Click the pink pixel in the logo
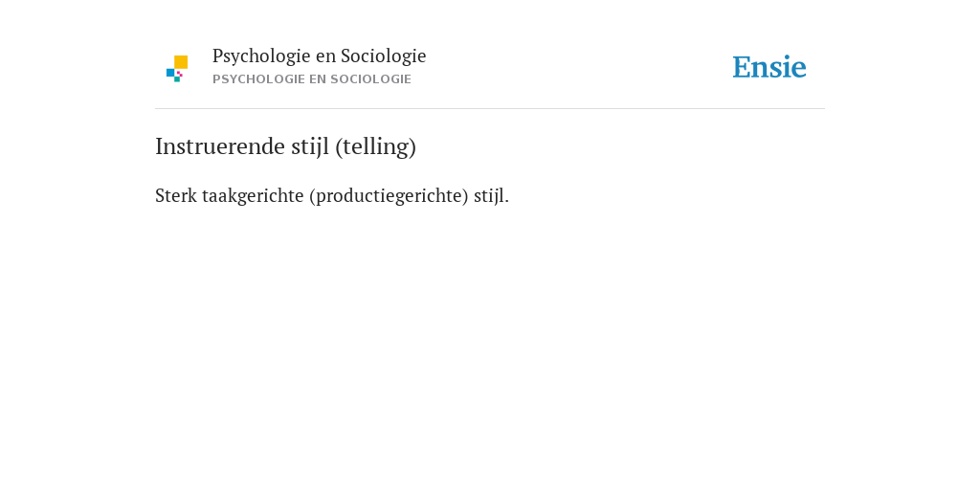 click(180, 74)
